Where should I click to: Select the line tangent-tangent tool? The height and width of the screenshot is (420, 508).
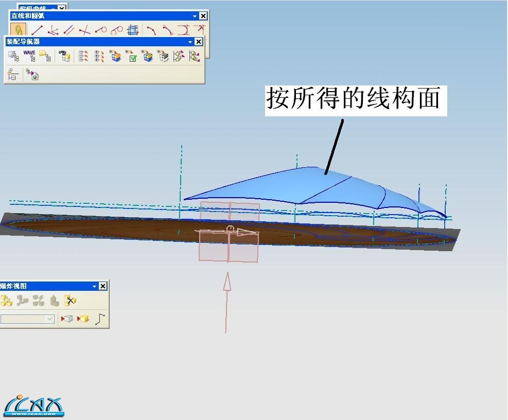(117, 30)
